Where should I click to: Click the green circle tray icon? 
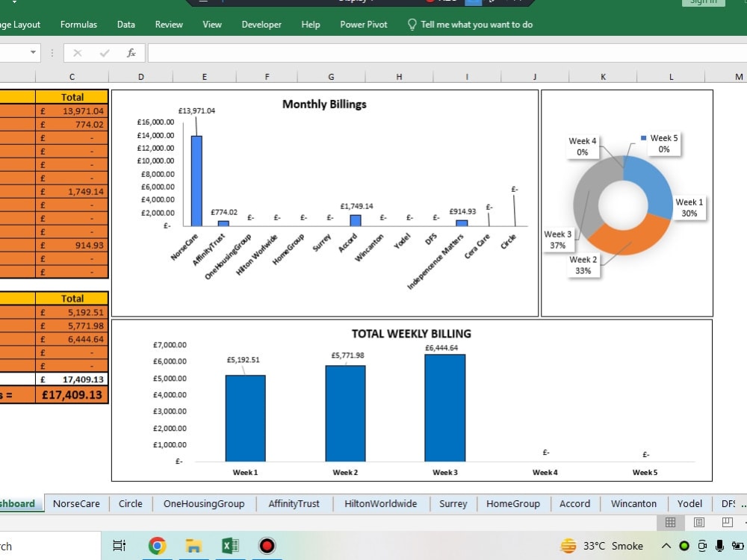click(684, 546)
